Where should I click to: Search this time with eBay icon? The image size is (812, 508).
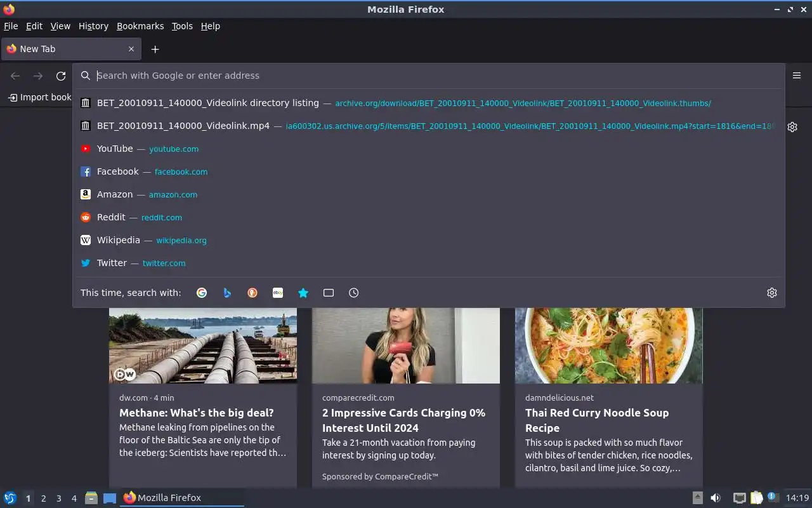coord(278,293)
